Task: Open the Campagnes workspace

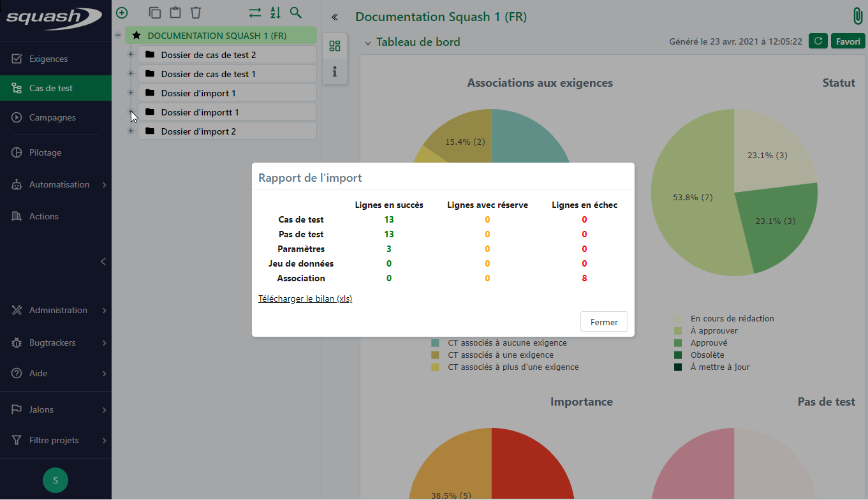Action: point(54,117)
